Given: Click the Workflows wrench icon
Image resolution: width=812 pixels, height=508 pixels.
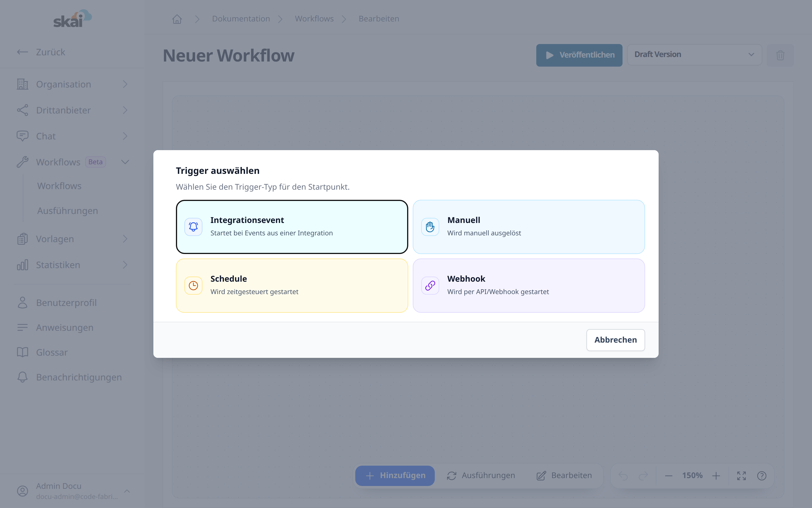Looking at the screenshot, I should point(23,162).
